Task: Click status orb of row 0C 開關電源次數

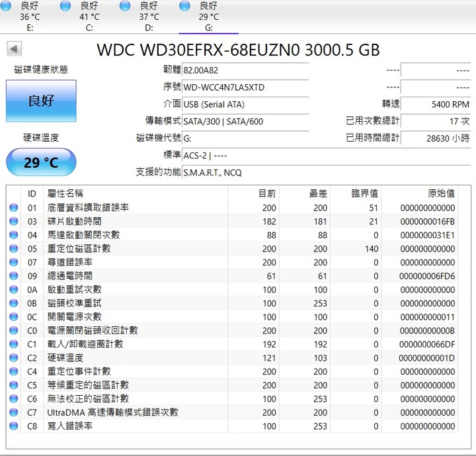Action: [x=14, y=317]
